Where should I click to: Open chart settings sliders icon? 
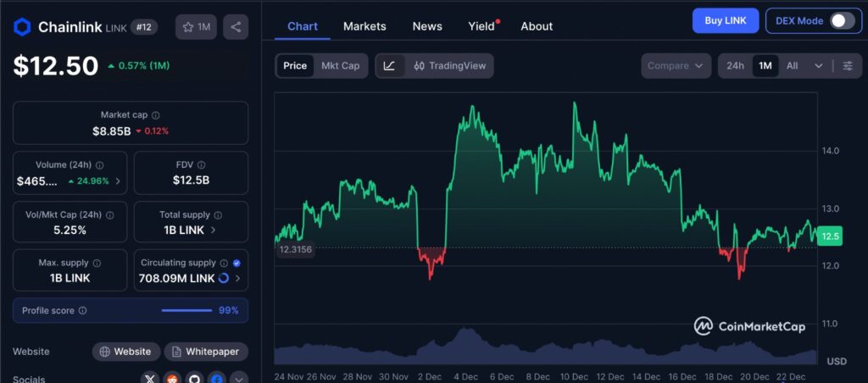click(x=848, y=66)
